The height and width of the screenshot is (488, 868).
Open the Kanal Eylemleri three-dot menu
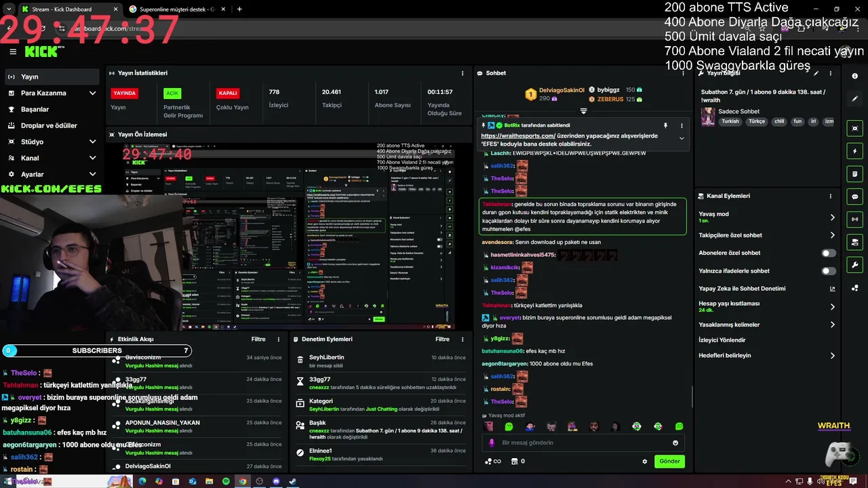[830, 196]
